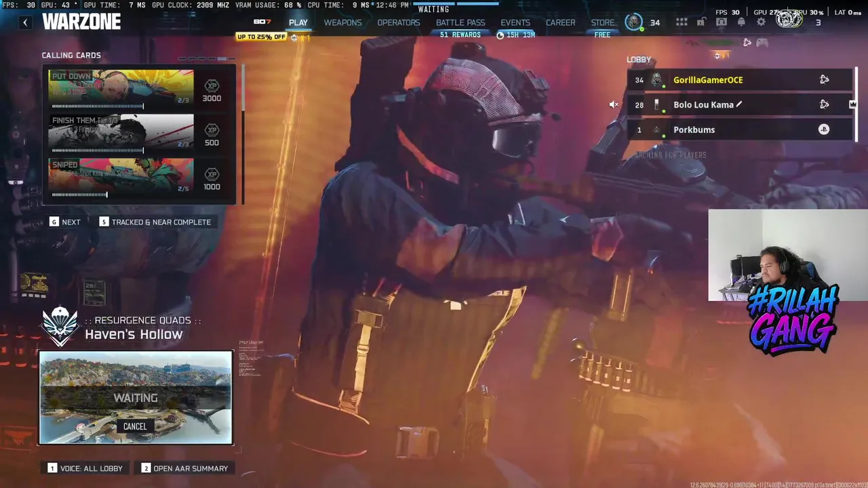Click the Resurgence Quads parachute emblem

coord(60,326)
